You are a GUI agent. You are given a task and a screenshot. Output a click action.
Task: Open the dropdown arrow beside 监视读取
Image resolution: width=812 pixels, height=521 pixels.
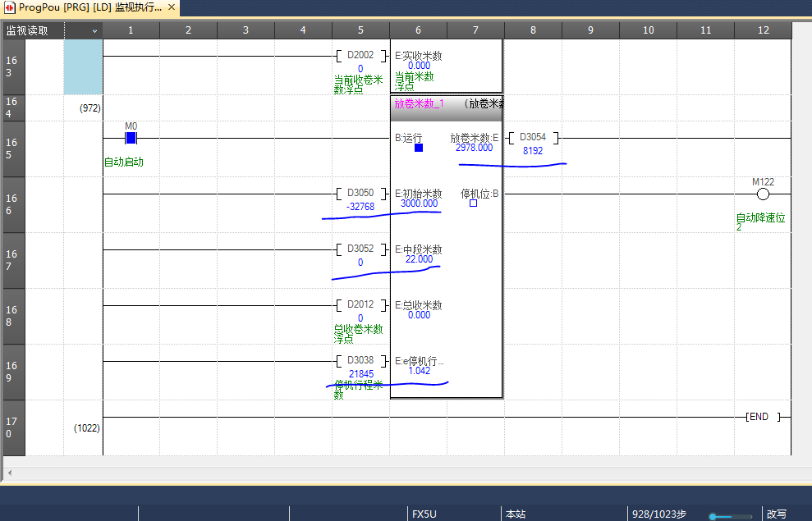tap(94, 30)
